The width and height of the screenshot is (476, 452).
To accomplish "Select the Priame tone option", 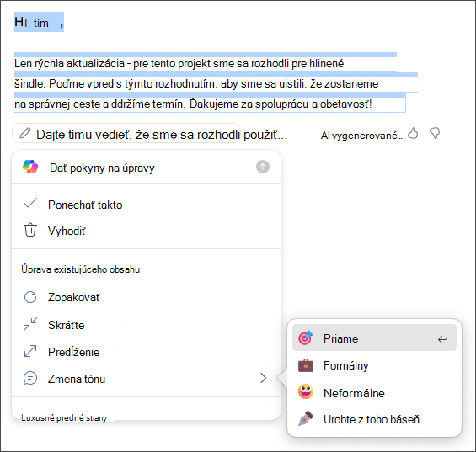I will 374,338.
